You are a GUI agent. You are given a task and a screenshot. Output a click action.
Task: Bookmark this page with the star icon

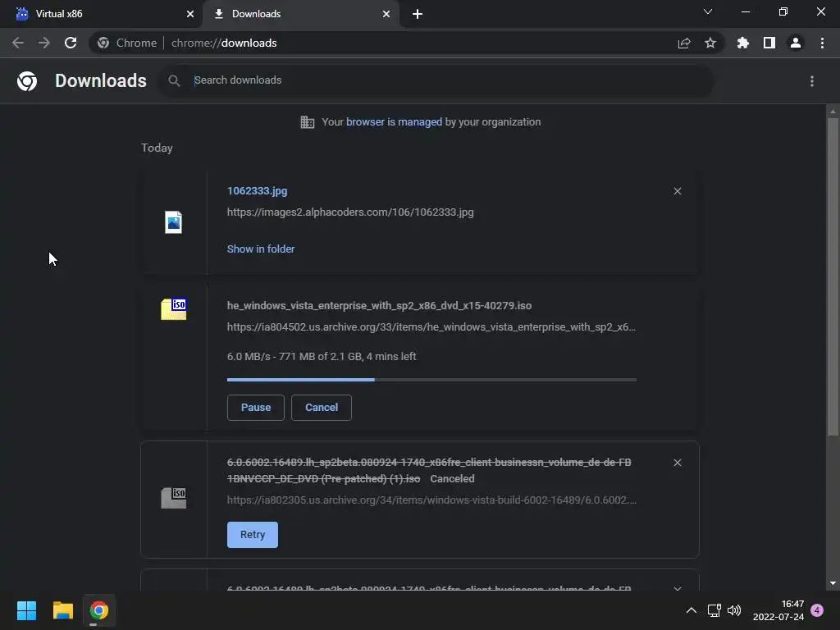(710, 43)
